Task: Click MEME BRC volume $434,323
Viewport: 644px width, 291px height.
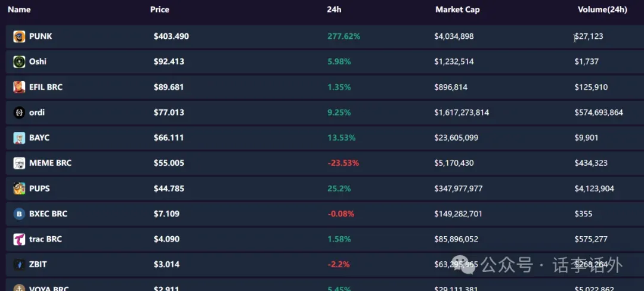Action: pos(591,163)
